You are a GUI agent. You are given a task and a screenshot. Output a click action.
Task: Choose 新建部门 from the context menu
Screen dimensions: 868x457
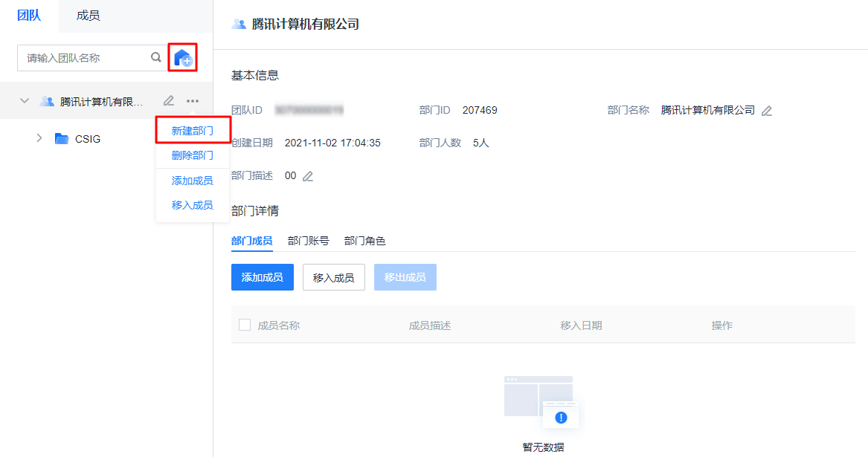point(192,131)
